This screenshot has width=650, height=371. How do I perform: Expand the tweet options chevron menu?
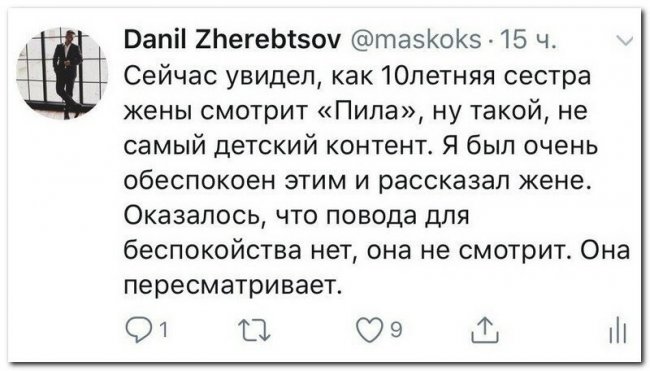click(625, 41)
